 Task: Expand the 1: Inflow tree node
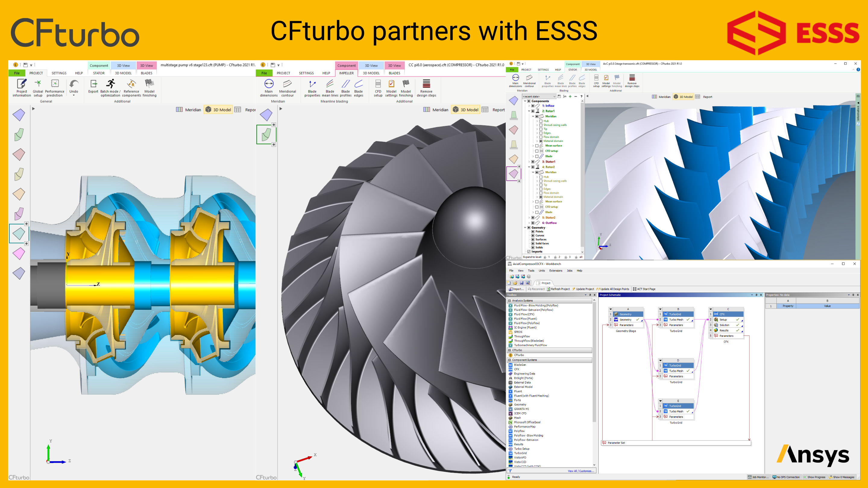point(529,106)
